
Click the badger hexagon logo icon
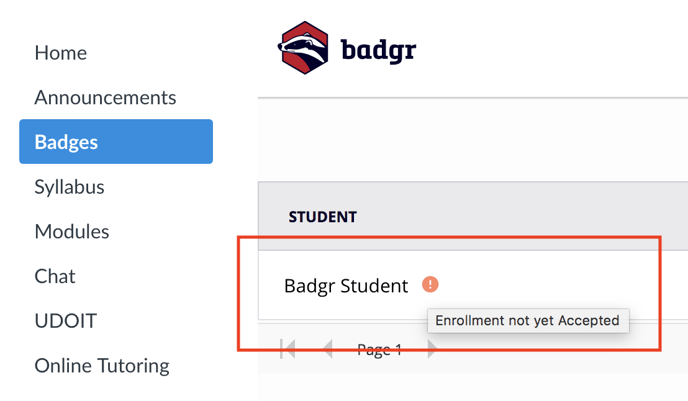click(x=303, y=48)
